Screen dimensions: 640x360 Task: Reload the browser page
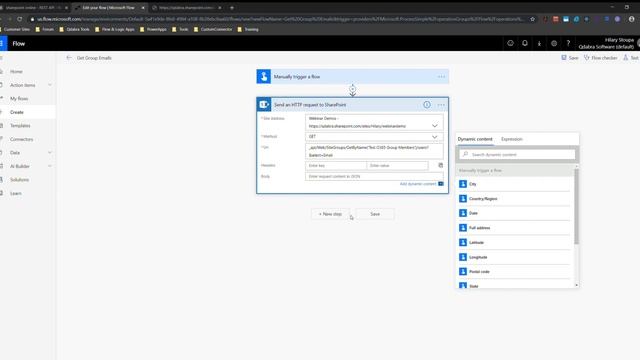[19, 19]
